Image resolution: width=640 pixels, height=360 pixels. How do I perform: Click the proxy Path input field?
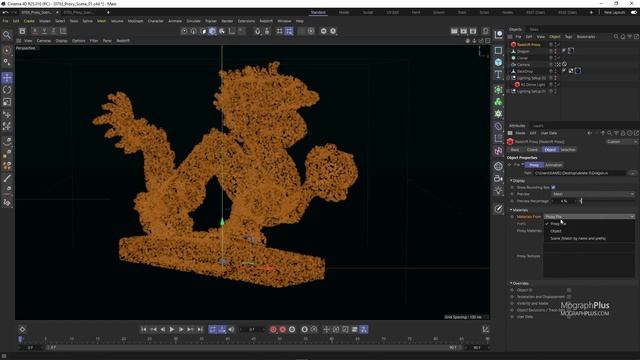coord(580,173)
